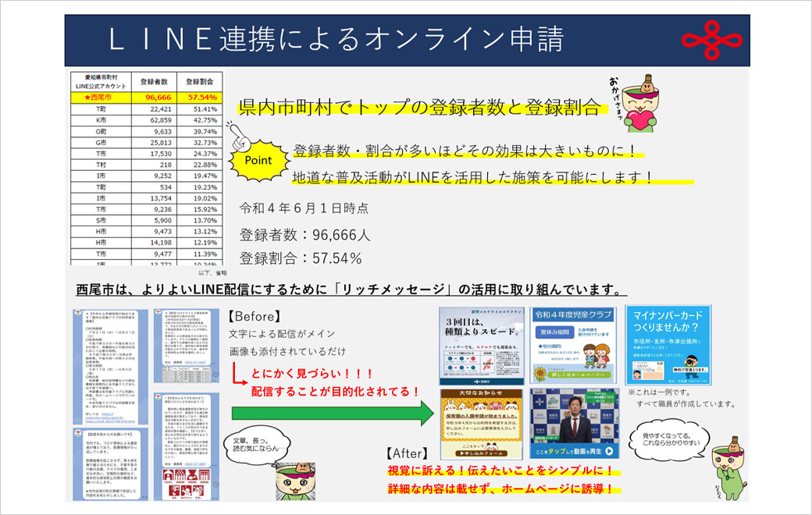
Task: Click the line 地道な普及活動がLINEを活用した施策を可能にします！
Action: pos(473,177)
